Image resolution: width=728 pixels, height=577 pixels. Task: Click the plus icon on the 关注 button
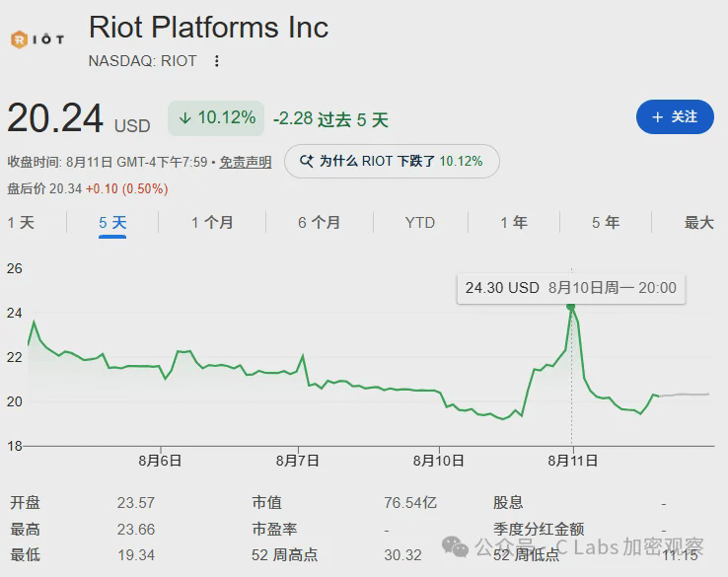(x=657, y=117)
